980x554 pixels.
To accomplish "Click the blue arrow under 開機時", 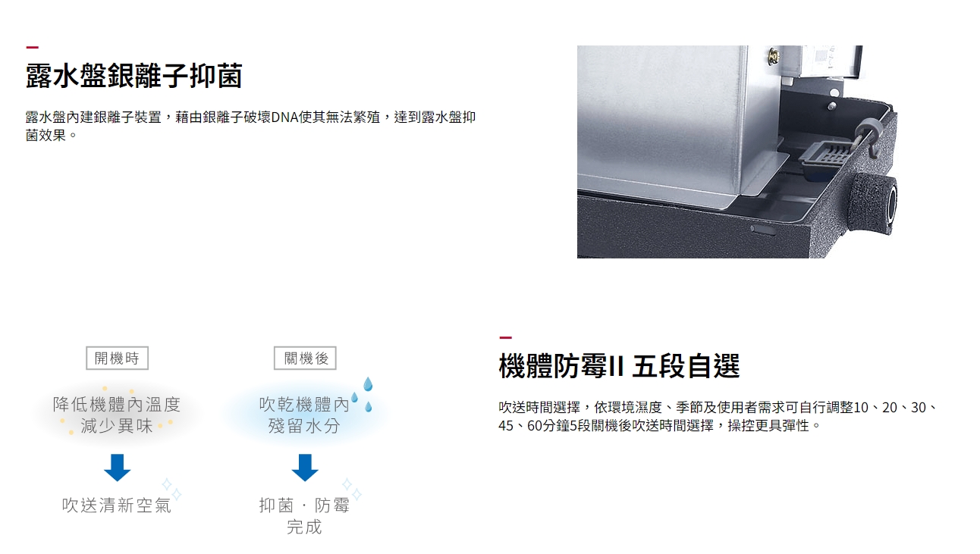I will (118, 468).
